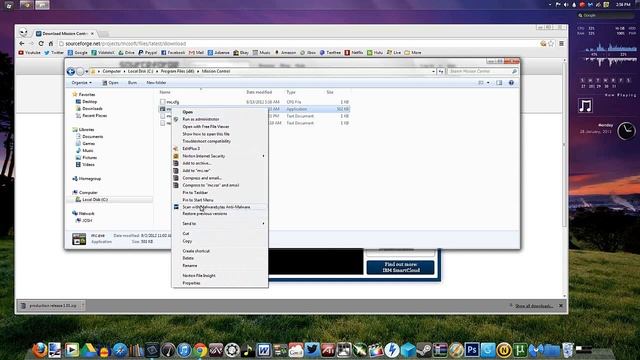The height and width of the screenshot is (360, 640).
Task: Open the address bar history dropdown
Action: coord(433,71)
